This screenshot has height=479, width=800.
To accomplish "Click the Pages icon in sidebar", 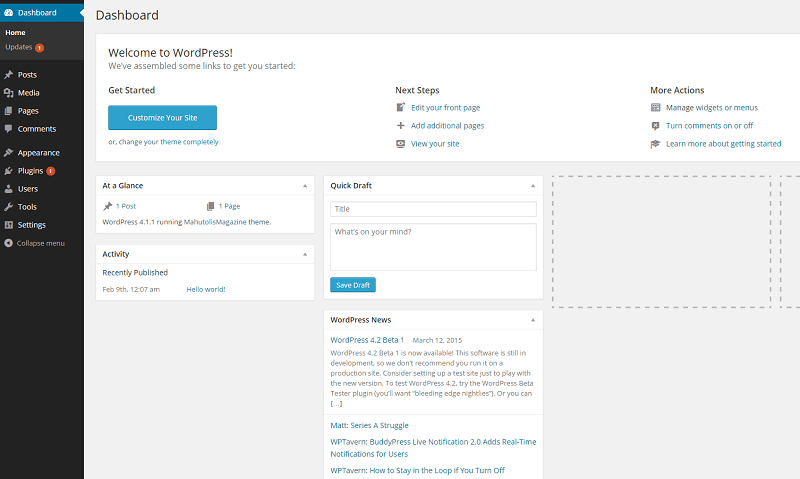I will [x=8, y=111].
